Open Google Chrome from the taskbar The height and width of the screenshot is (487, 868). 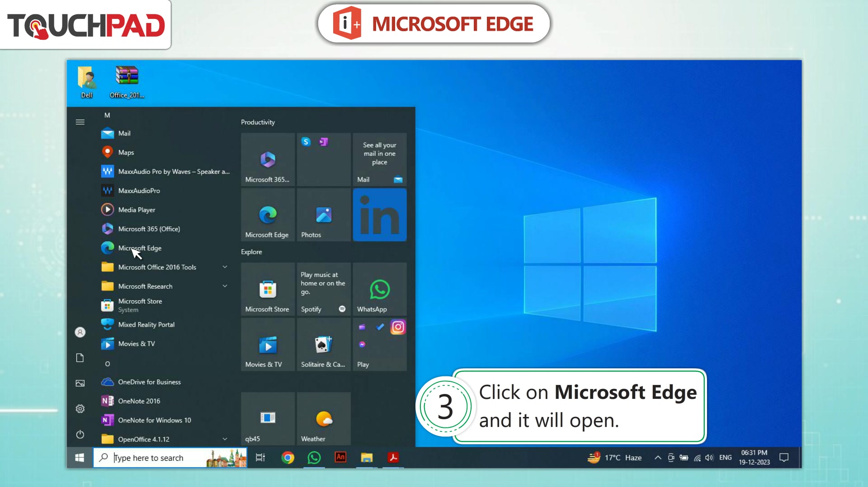(288, 458)
